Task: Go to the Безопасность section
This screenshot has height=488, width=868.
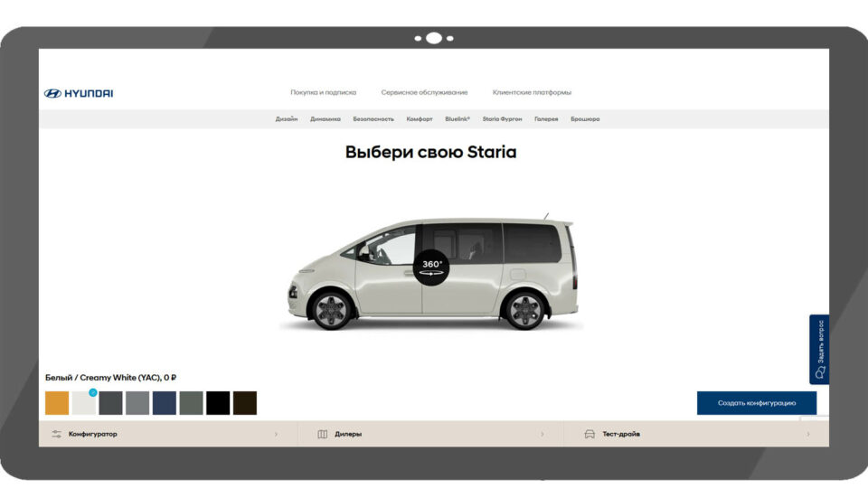Action: (373, 119)
